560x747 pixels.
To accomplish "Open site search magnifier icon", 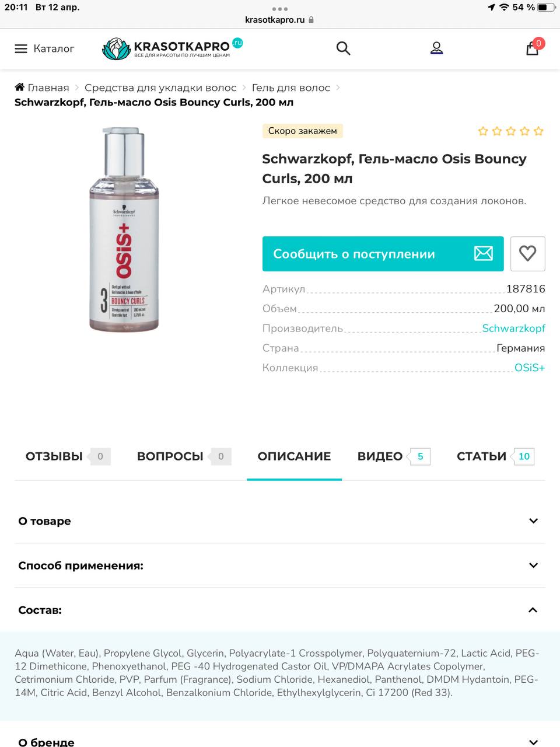I will click(x=344, y=48).
